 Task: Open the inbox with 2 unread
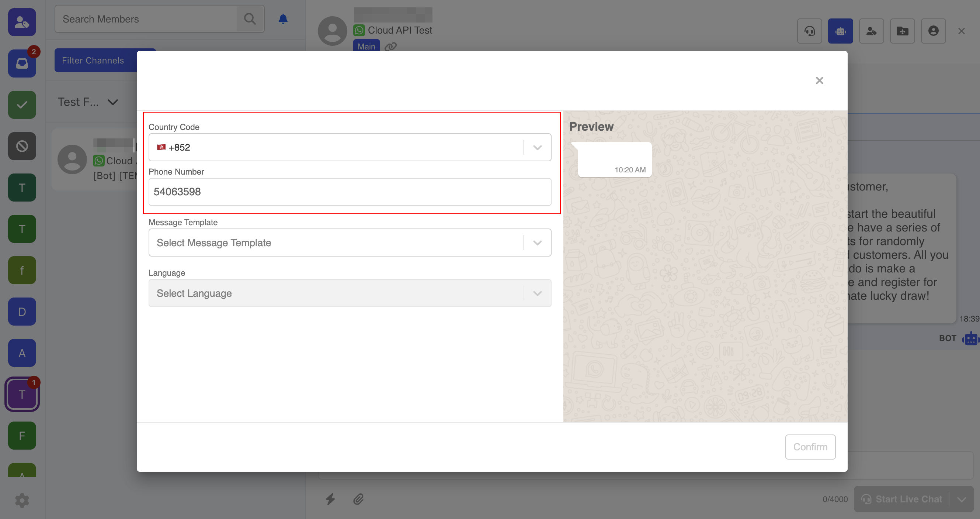pos(22,63)
